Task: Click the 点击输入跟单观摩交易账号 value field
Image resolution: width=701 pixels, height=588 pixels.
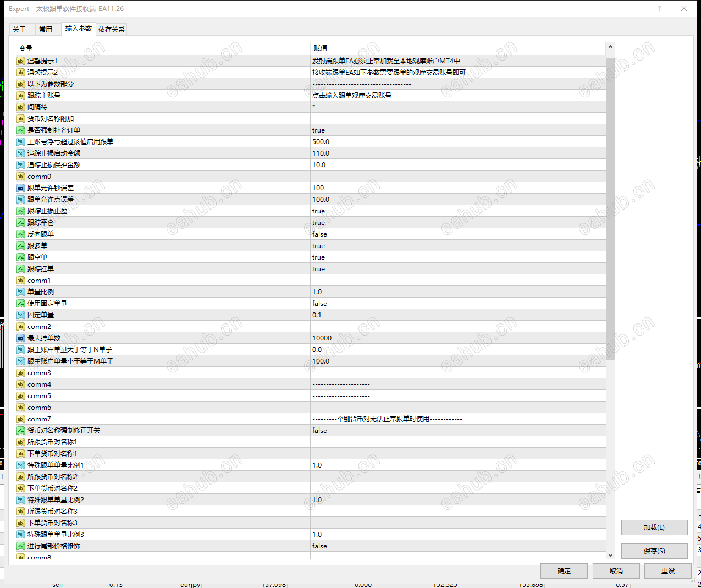Action: tap(459, 96)
